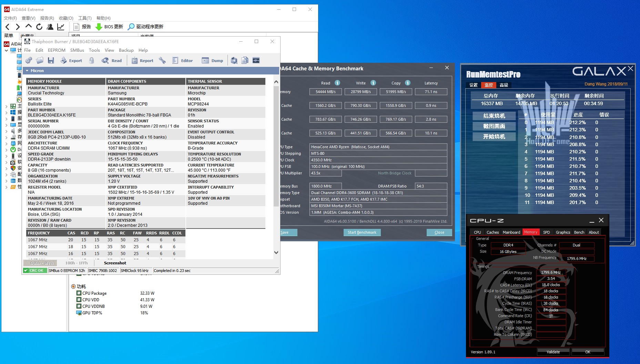Viewport: 640px width, 364px height.
Task: Open the Report tool in Thaiphoon Burner
Action: [x=142, y=61]
